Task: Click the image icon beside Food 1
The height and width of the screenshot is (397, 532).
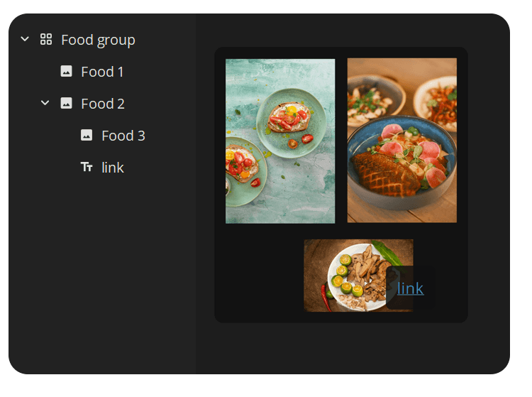Action: point(66,71)
